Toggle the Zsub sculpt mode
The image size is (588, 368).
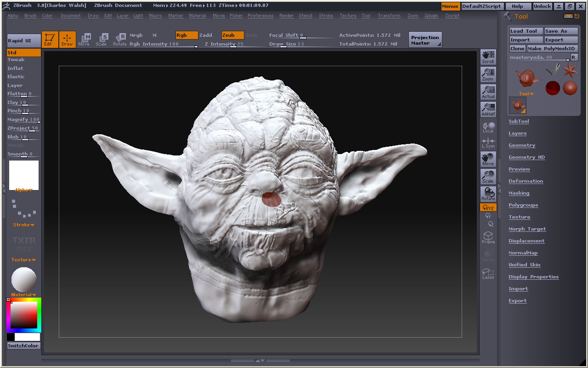coord(232,35)
